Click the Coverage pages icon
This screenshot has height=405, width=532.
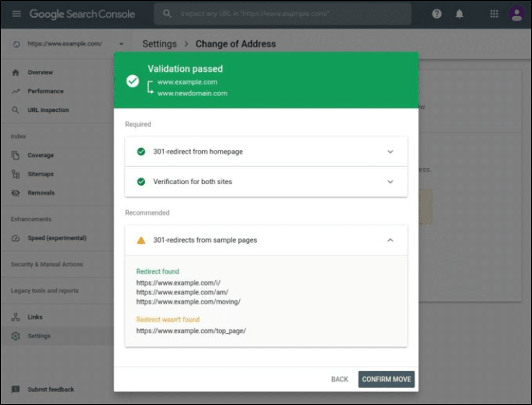16,155
